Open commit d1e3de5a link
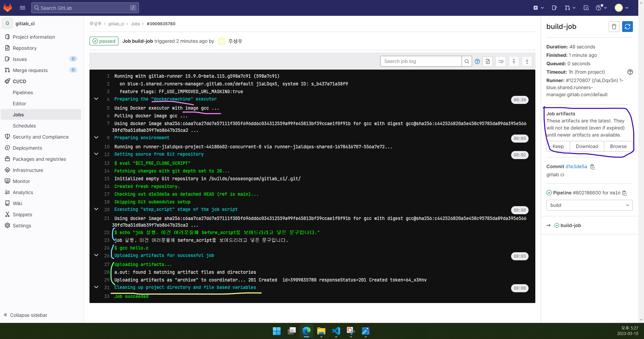644x339 pixels. 576,166
